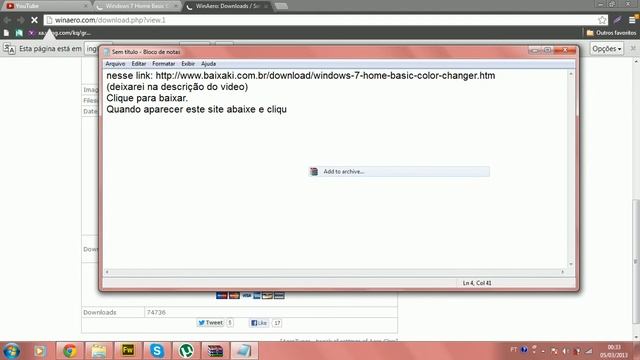Click the 'Ln 4, Col 41' status bar text
This screenshot has height=360, width=640.
click(477, 283)
